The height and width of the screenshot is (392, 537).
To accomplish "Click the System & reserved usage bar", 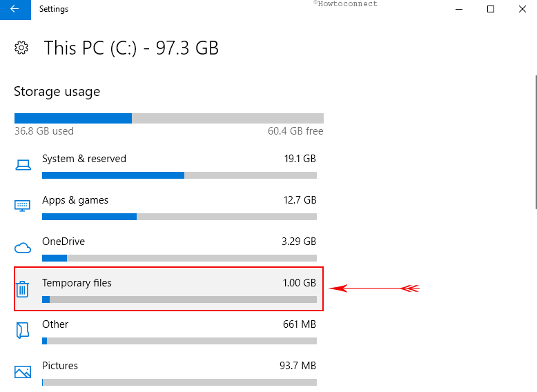I will point(179,175).
